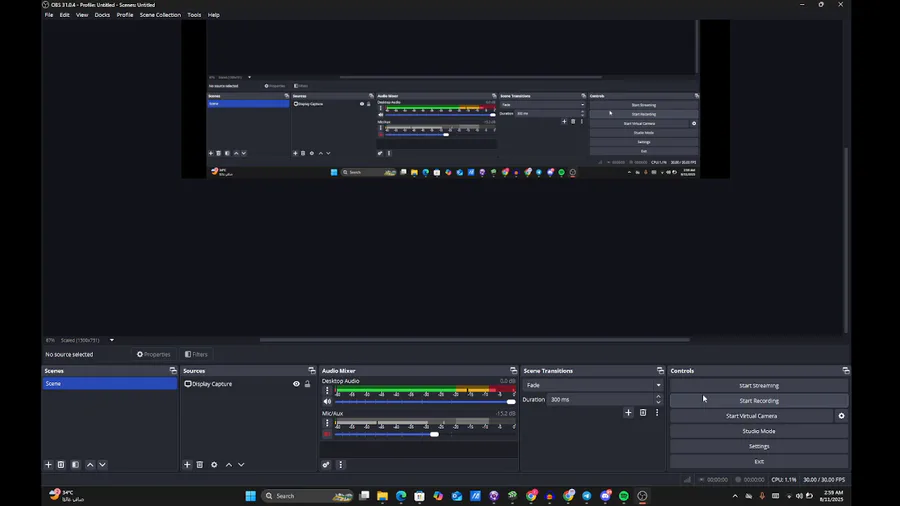900x506 pixels.
Task: Open Telegram from the taskbar
Action: coord(587,496)
